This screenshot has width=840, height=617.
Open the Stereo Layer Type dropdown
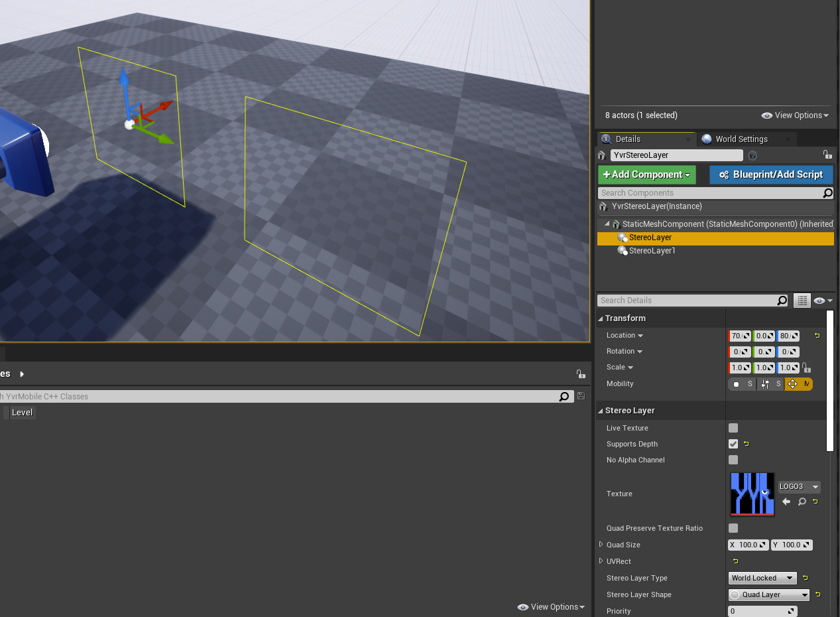762,578
